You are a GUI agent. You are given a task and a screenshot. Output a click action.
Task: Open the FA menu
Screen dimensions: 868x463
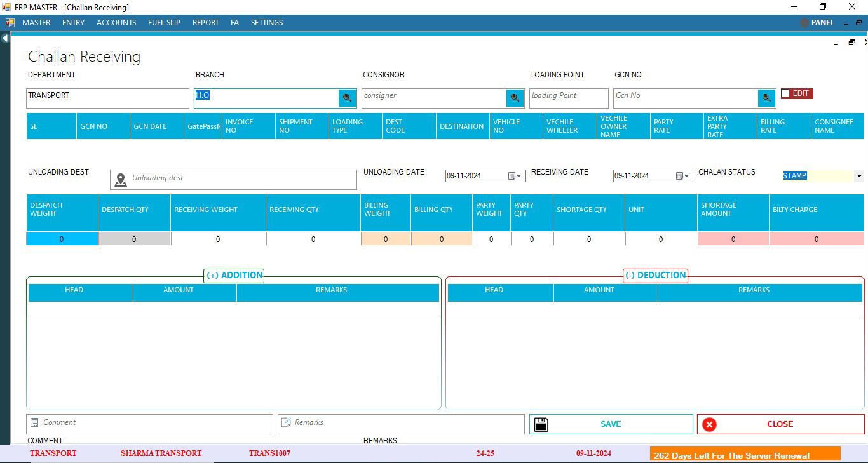(x=234, y=23)
